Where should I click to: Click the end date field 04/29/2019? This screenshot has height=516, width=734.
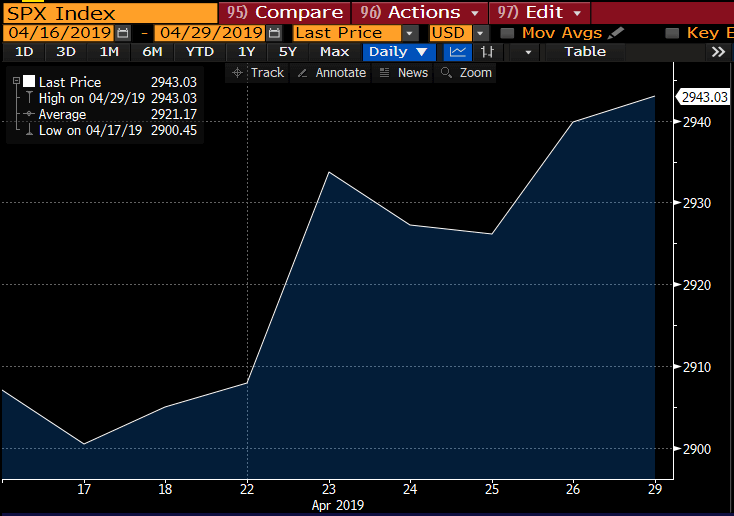tap(211, 33)
